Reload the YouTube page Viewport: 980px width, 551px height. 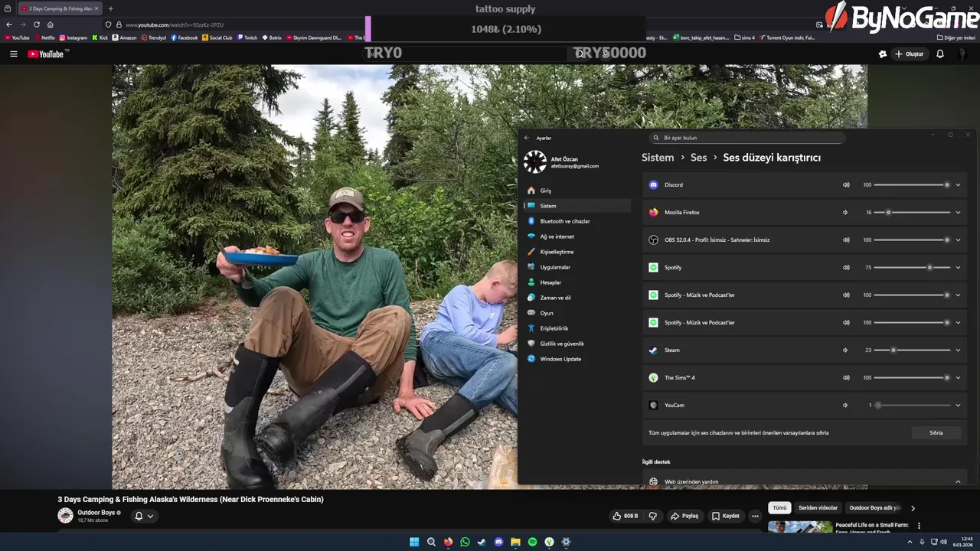tap(36, 24)
